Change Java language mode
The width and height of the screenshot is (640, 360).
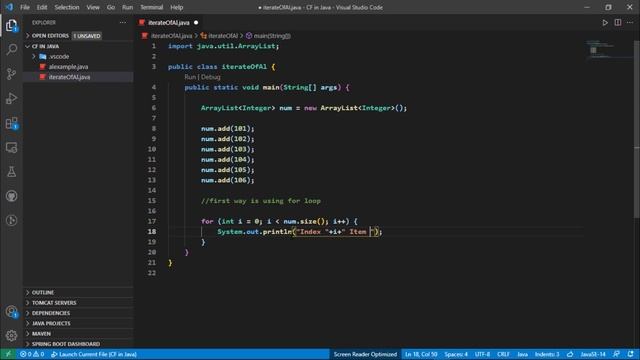(522, 354)
